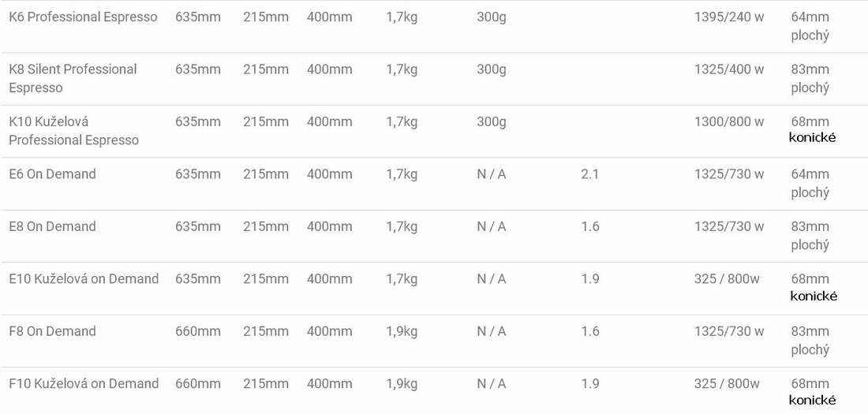Select the 2.1 value in E6 row
The height and width of the screenshot is (414, 868).
tap(590, 174)
